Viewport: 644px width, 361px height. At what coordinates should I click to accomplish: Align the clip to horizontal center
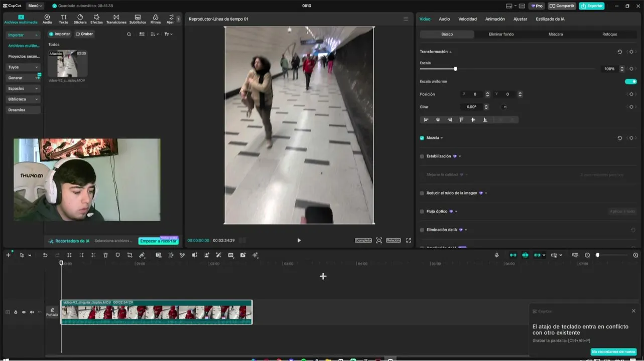coord(438,120)
